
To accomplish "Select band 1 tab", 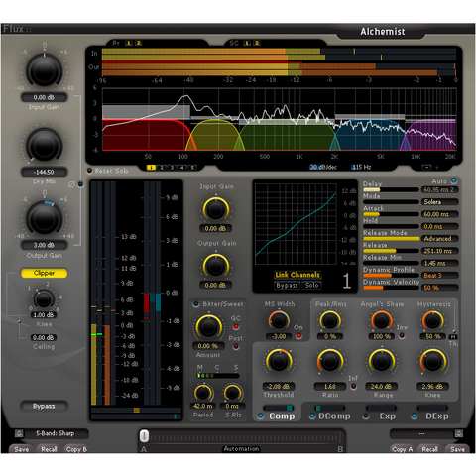I will 151,168.
